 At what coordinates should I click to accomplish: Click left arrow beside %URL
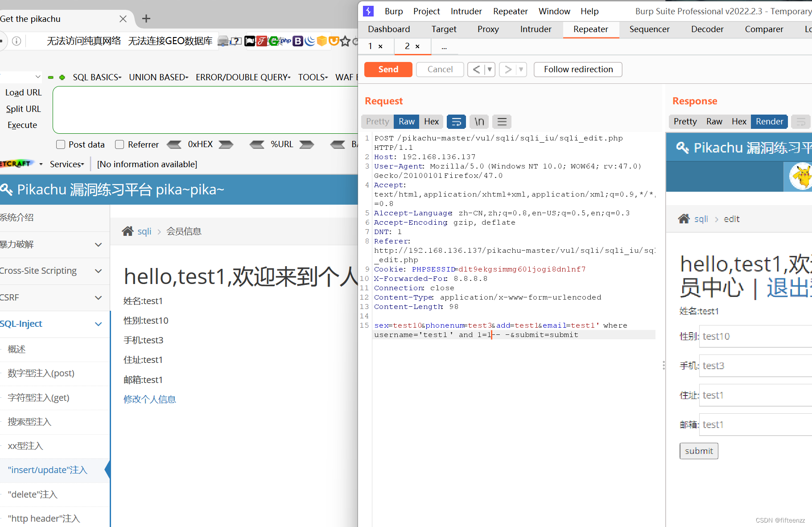pos(257,144)
